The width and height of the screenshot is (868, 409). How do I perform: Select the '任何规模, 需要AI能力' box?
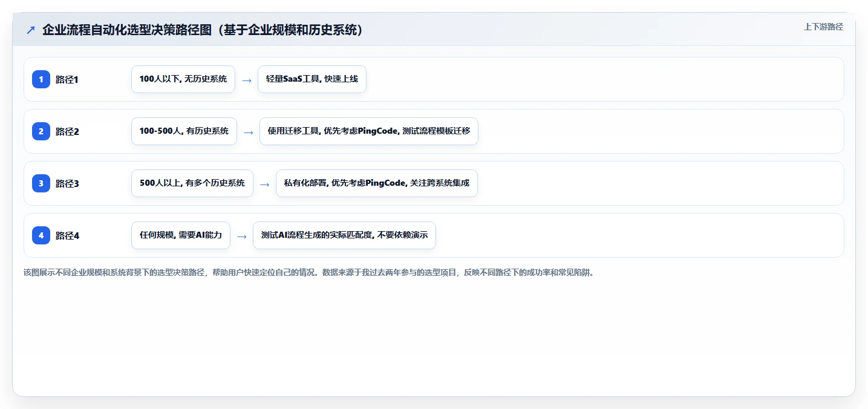pos(181,235)
